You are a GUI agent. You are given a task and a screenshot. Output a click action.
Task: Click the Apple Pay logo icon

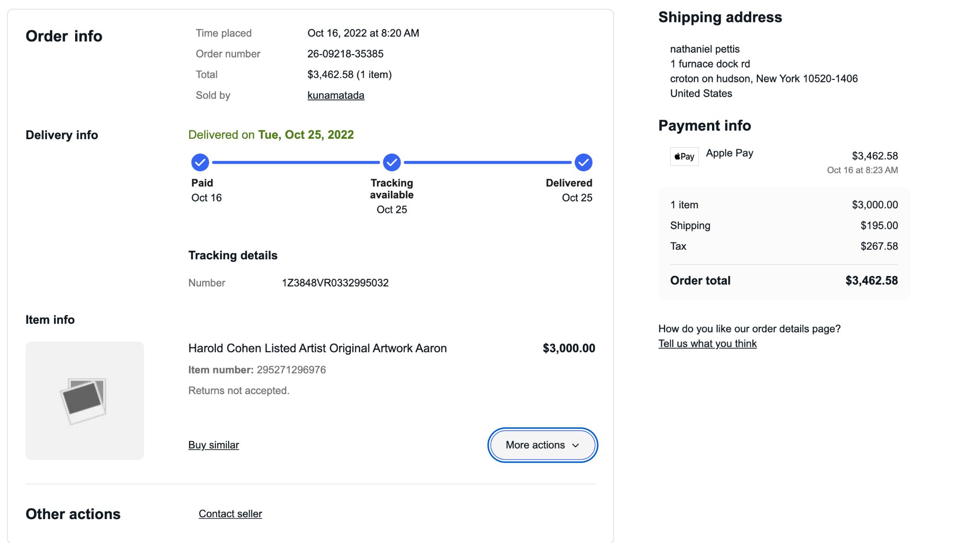tap(684, 156)
